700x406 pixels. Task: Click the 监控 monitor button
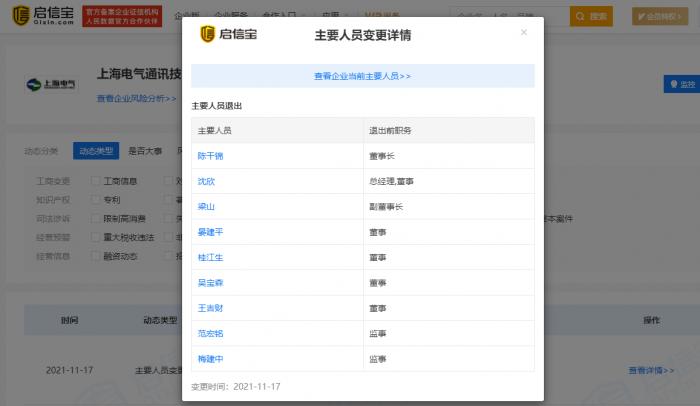681,85
